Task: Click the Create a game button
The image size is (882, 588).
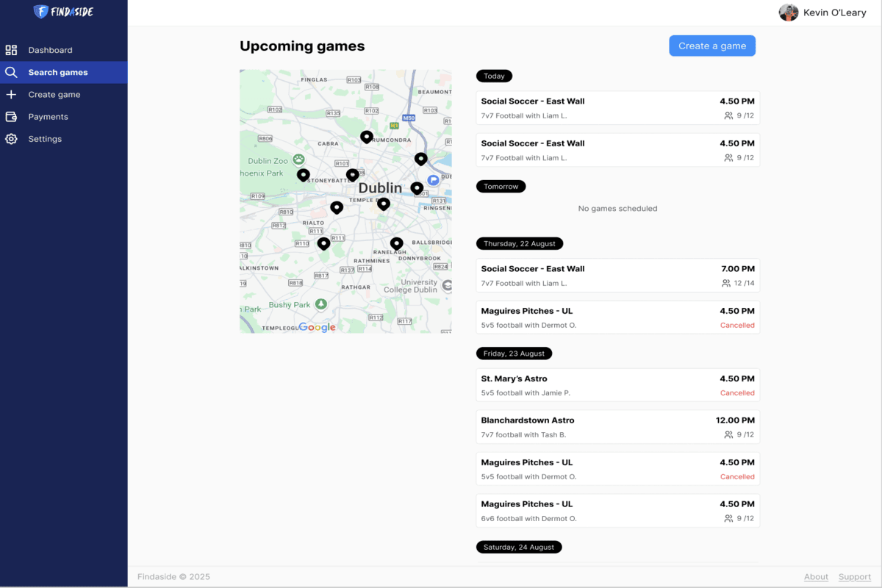Action: click(x=712, y=46)
